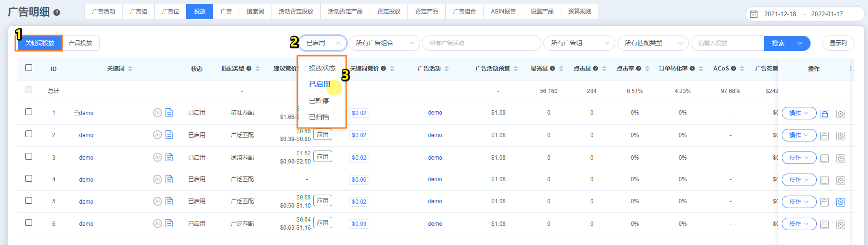The height and width of the screenshot is (245, 868).
Task: Open the 操作 dropdown in row 4
Action: tap(799, 180)
